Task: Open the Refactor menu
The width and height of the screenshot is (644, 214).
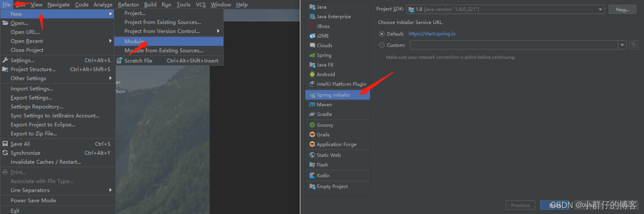Action: (x=128, y=5)
